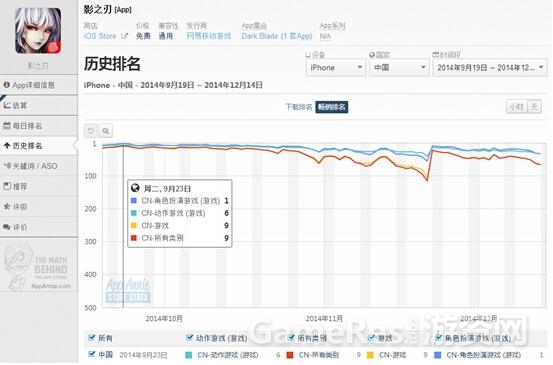Switch to the 下载排名 tab
553x365 pixels.
tap(298, 107)
